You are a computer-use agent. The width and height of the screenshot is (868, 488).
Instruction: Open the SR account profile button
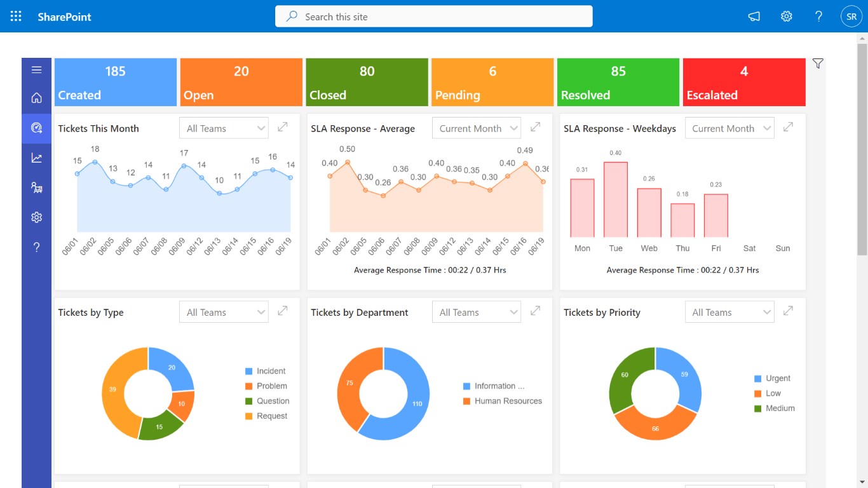click(851, 17)
